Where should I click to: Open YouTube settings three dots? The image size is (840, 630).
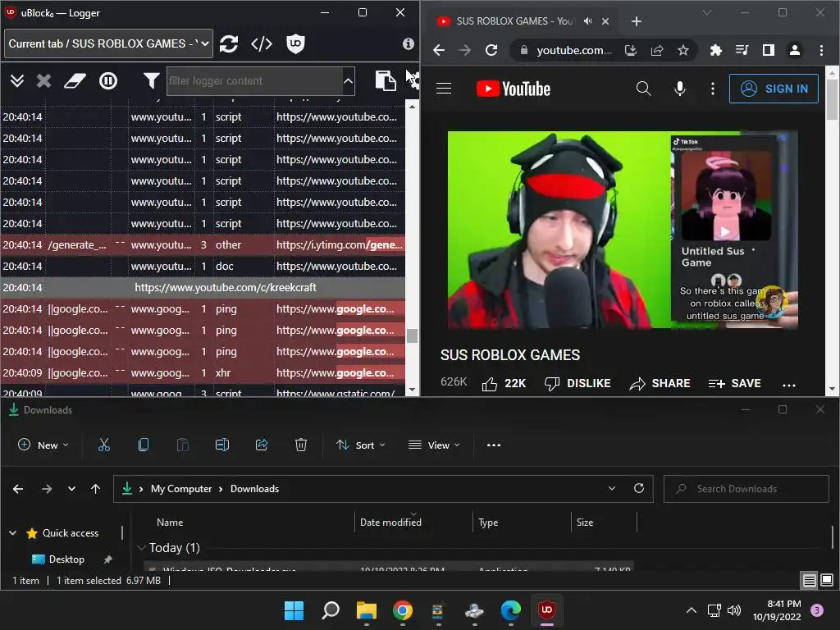point(713,89)
